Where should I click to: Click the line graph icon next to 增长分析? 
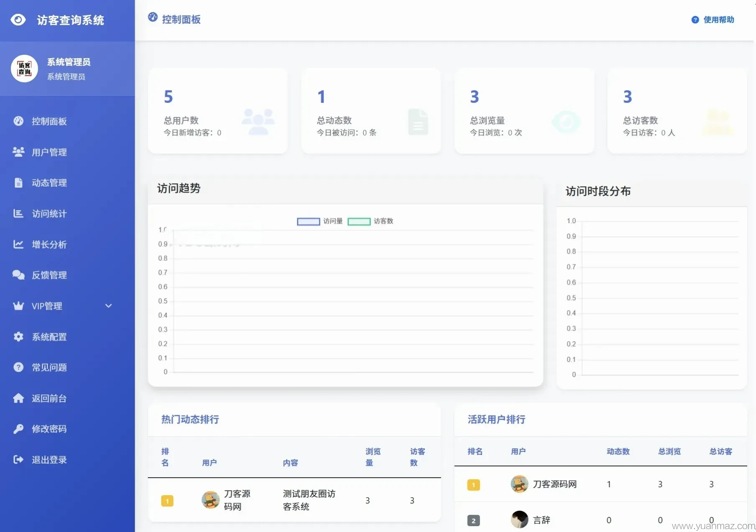pyautogui.click(x=18, y=244)
